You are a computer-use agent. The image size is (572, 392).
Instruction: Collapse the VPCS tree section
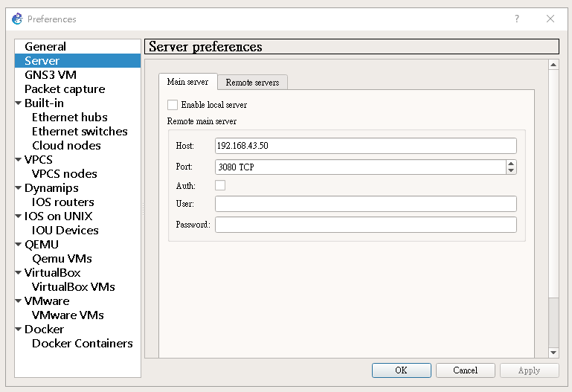tap(19, 159)
